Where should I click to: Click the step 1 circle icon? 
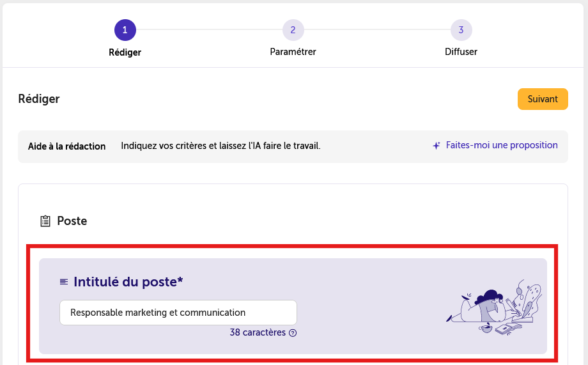click(x=125, y=30)
